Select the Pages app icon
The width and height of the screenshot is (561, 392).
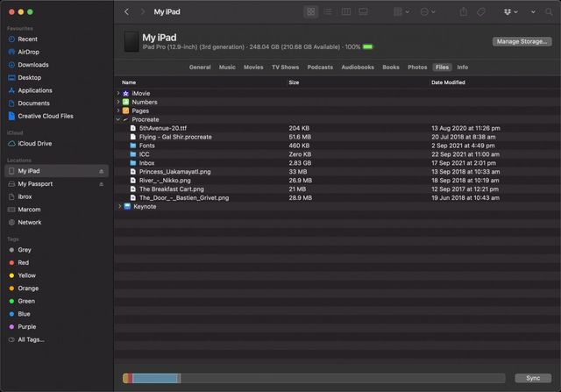126,110
